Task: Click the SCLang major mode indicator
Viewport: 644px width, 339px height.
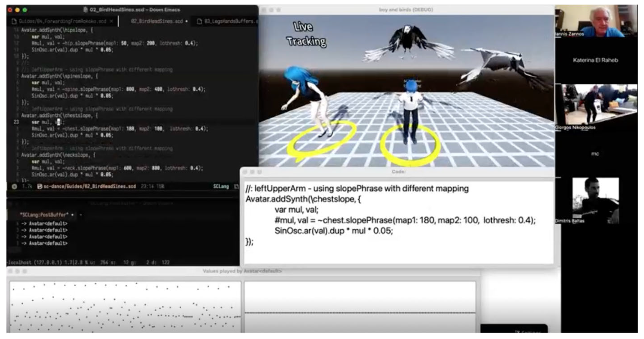Action: pyautogui.click(x=221, y=186)
